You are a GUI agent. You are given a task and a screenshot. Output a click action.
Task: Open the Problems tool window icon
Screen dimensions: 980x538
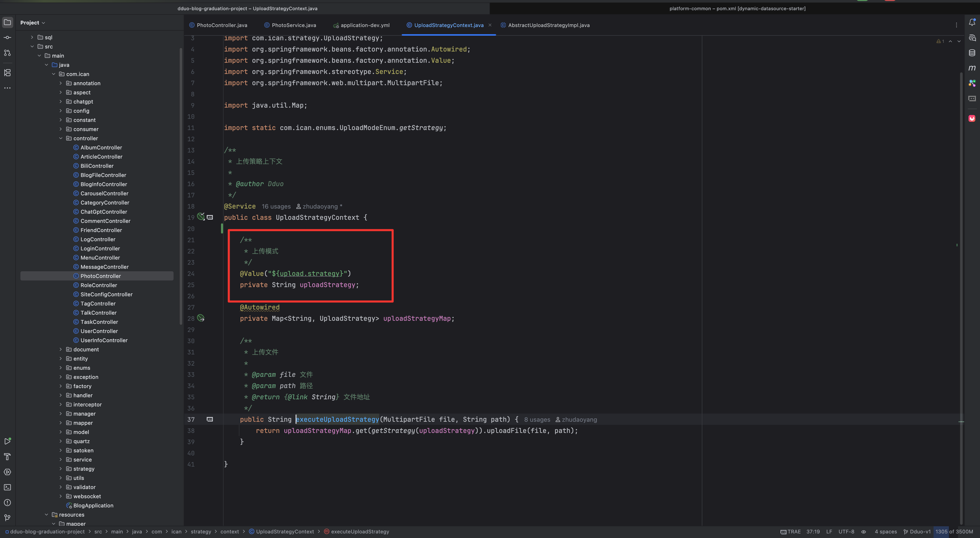[7, 502]
